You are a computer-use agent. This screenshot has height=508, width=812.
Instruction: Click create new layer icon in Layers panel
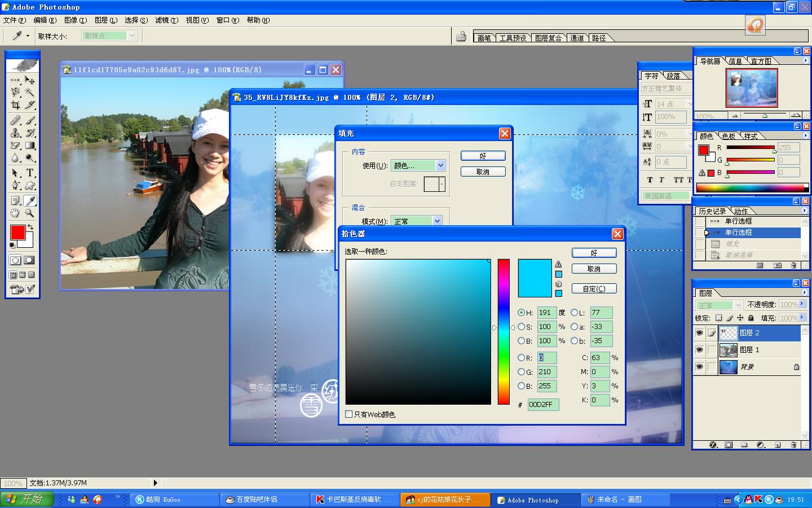coord(777,445)
